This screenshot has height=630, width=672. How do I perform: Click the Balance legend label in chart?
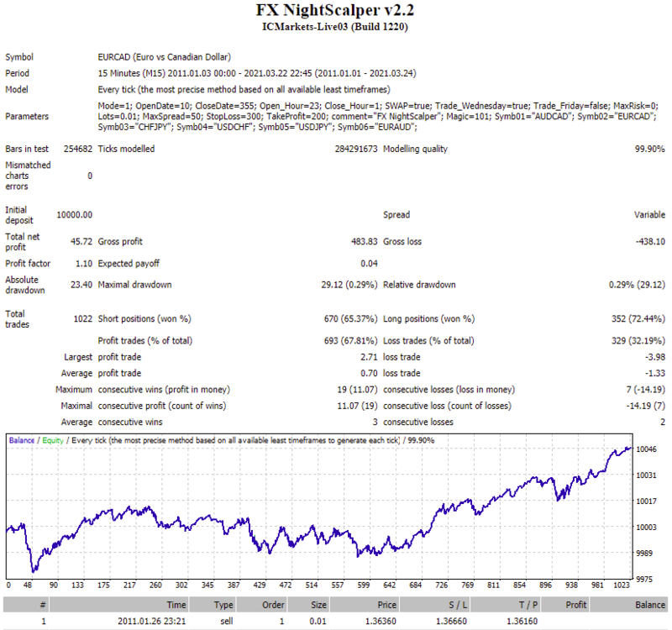[22, 440]
